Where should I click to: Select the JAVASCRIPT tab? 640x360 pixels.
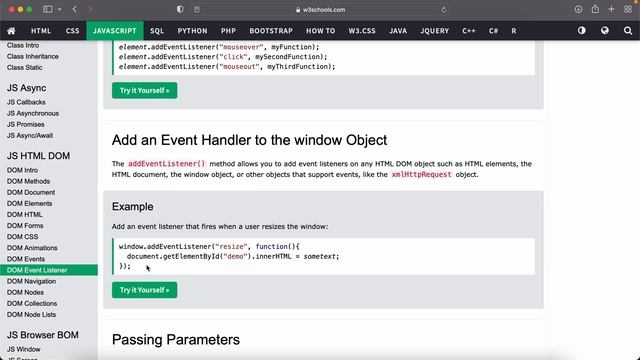coord(115,31)
